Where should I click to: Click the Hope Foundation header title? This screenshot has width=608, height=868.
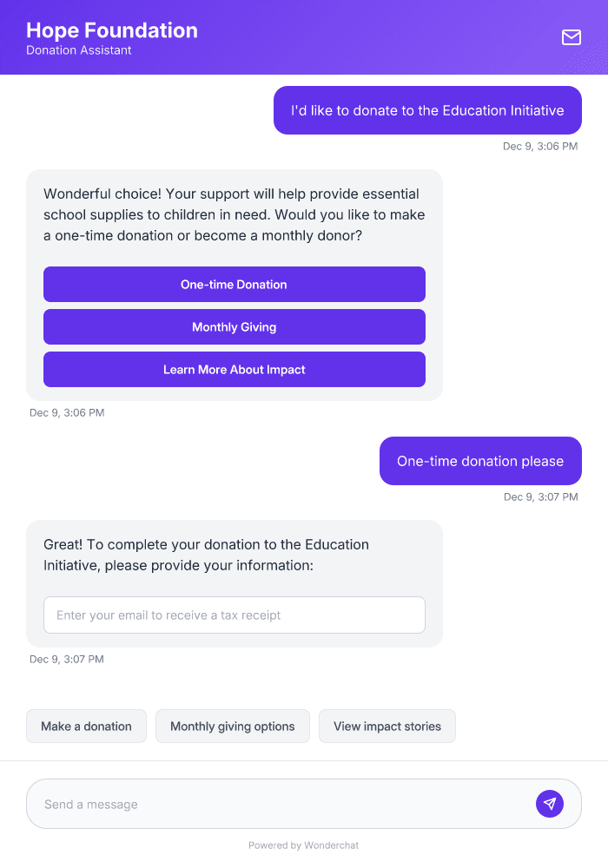(x=111, y=30)
